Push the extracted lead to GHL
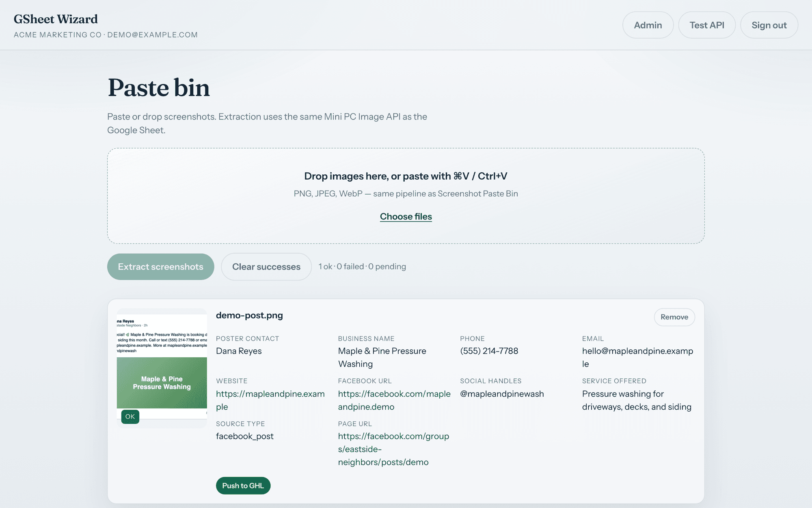The height and width of the screenshot is (508, 812). 243,486
